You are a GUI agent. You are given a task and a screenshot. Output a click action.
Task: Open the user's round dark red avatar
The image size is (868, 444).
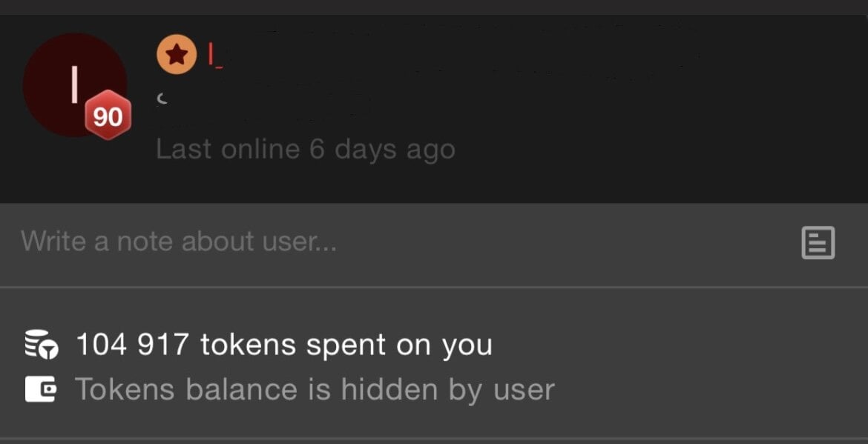75,85
